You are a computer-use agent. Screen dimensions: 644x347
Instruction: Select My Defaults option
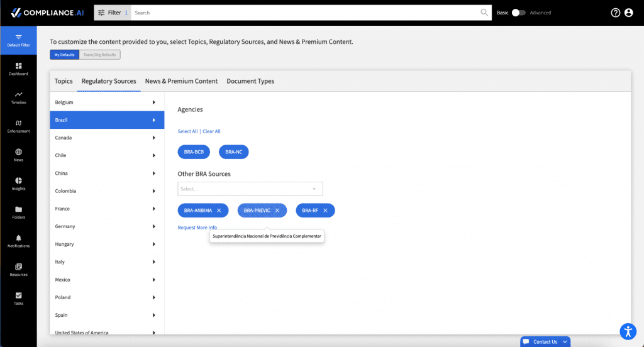tap(65, 55)
